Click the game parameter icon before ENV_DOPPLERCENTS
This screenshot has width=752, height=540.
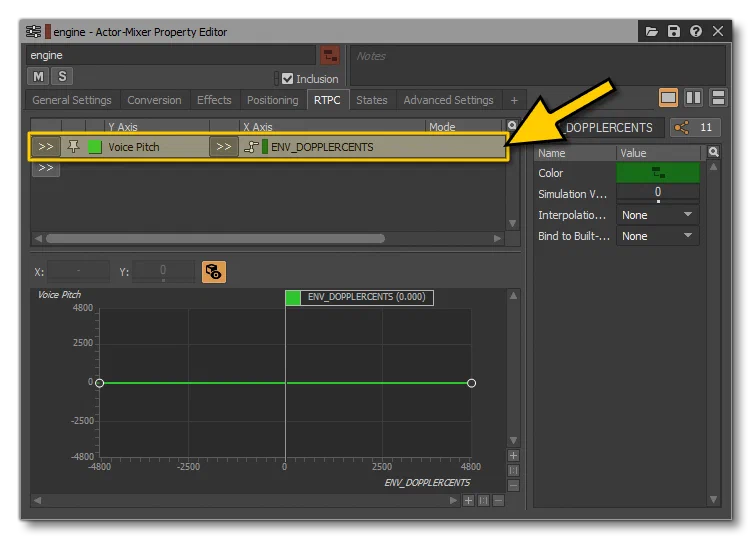pos(251,147)
